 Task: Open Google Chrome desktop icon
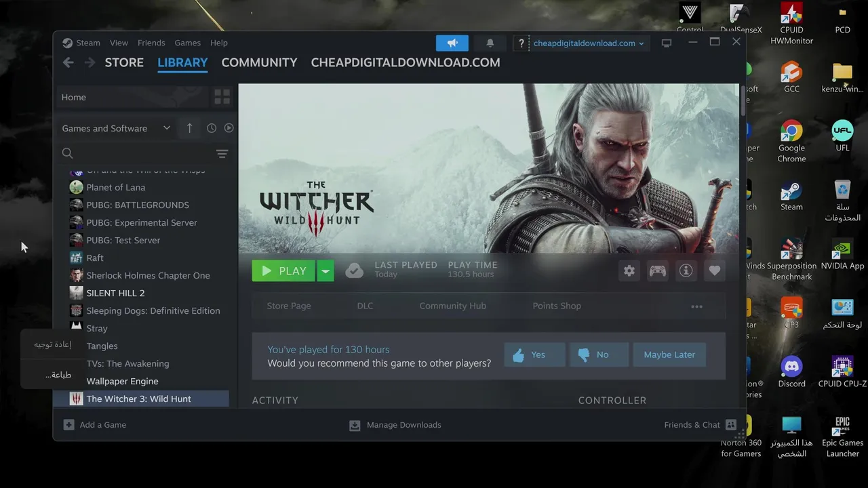[791, 142]
